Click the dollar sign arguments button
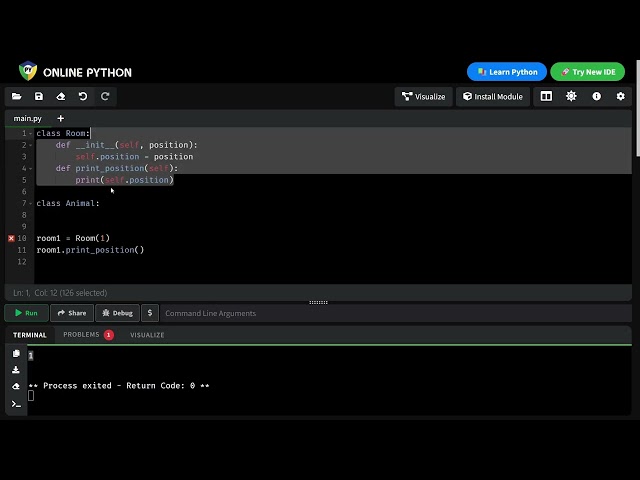 tap(150, 313)
